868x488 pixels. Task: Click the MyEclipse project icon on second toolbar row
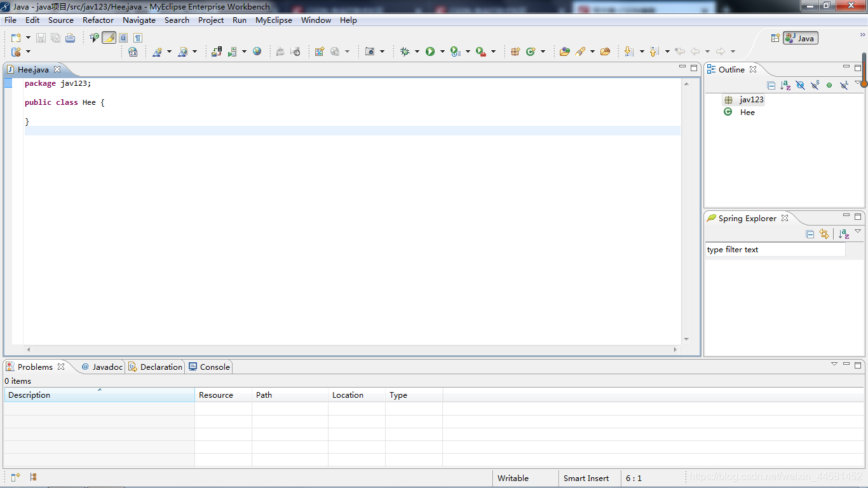tap(16, 51)
